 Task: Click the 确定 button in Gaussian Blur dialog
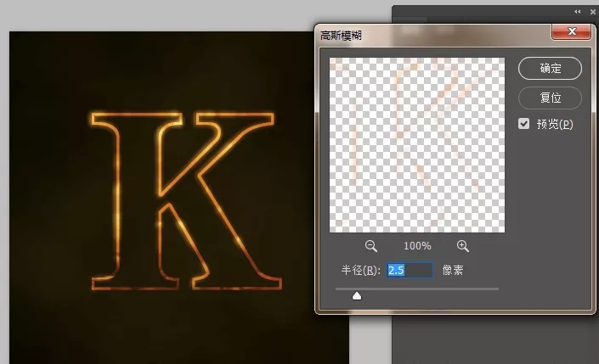[x=550, y=68]
